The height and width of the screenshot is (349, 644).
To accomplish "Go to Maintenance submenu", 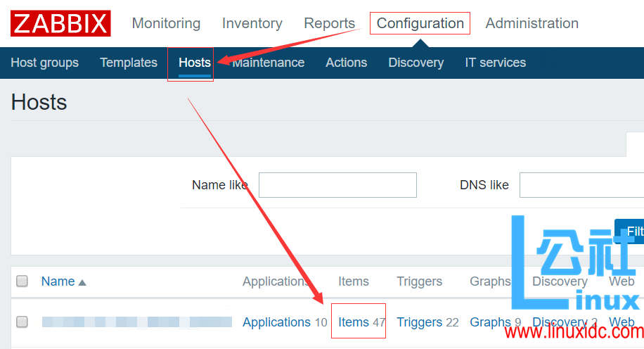I will coord(269,63).
